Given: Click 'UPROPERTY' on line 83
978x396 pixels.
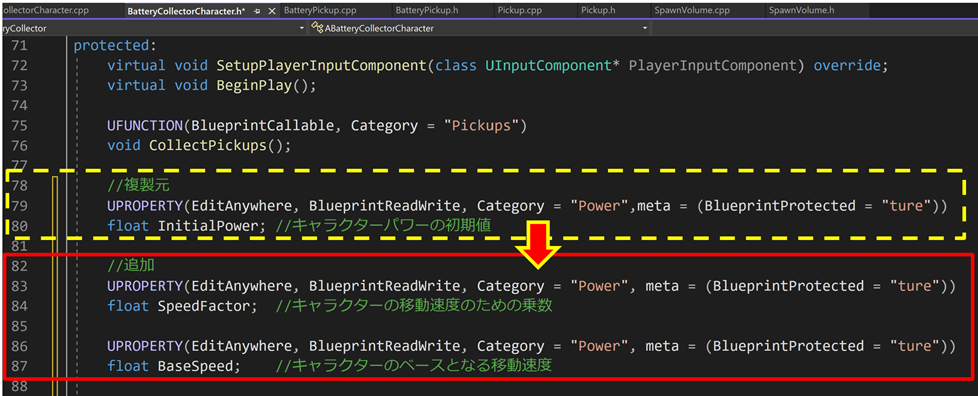Looking at the screenshot, I should tap(145, 286).
